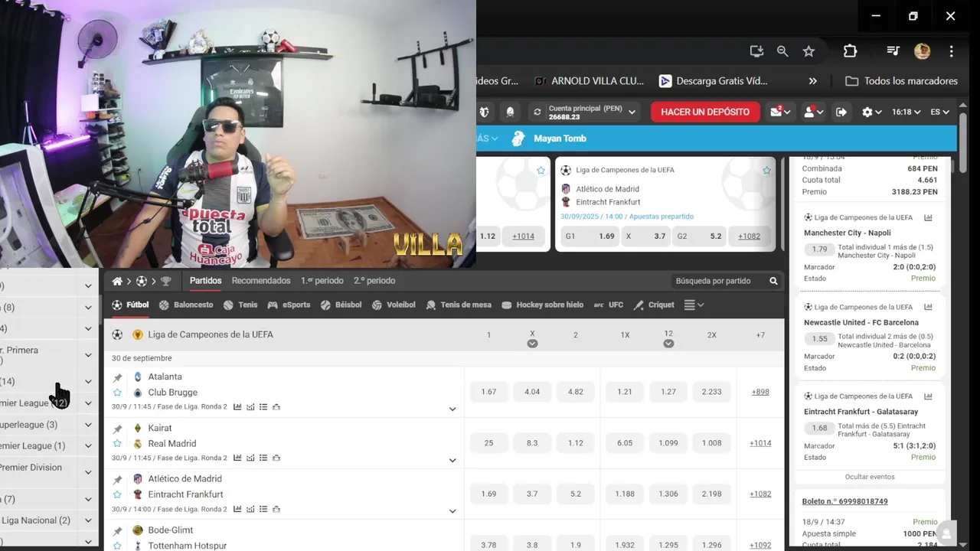Select 1.12 odds for Real Madrid win

coord(576,443)
